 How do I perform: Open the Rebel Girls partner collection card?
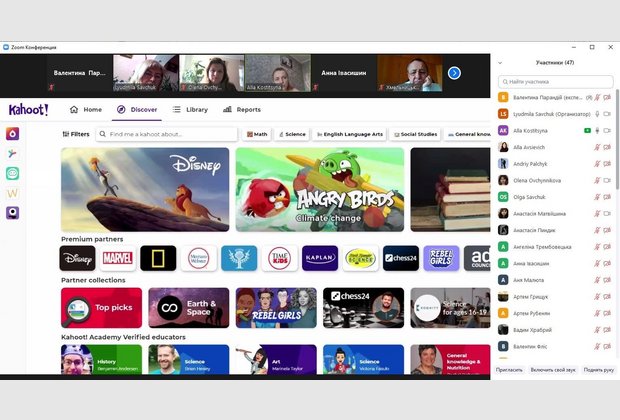[x=276, y=308]
